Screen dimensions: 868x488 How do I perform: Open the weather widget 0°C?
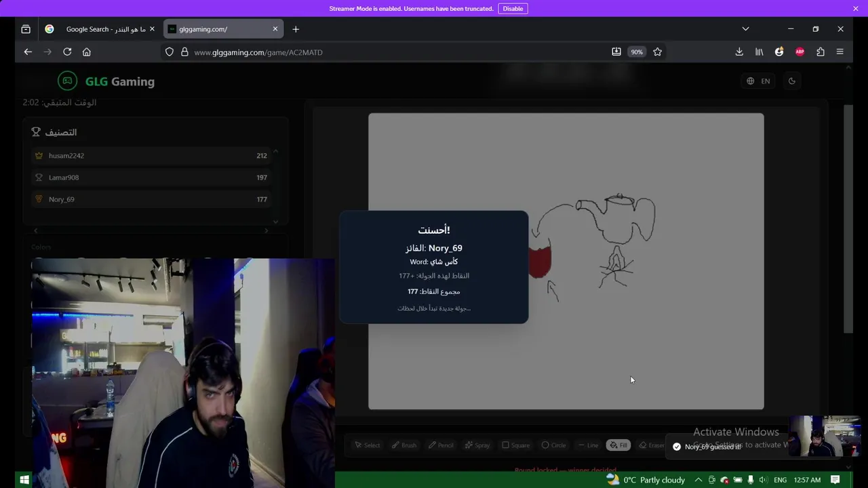pyautogui.click(x=645, y=480)
